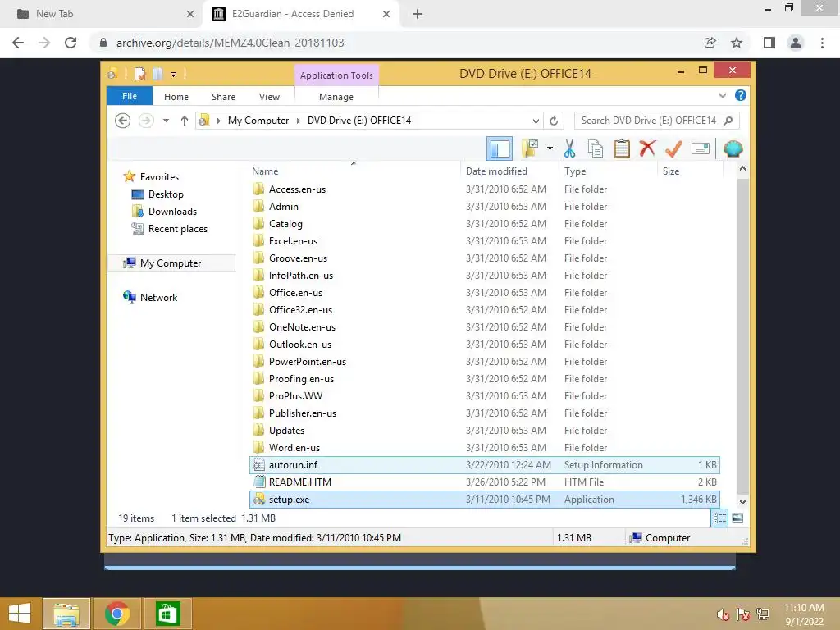The height and width of the screenshot is (630, 840).
Task: Click the red X Delete toolbar icon
Action: [x=647, y=148]
